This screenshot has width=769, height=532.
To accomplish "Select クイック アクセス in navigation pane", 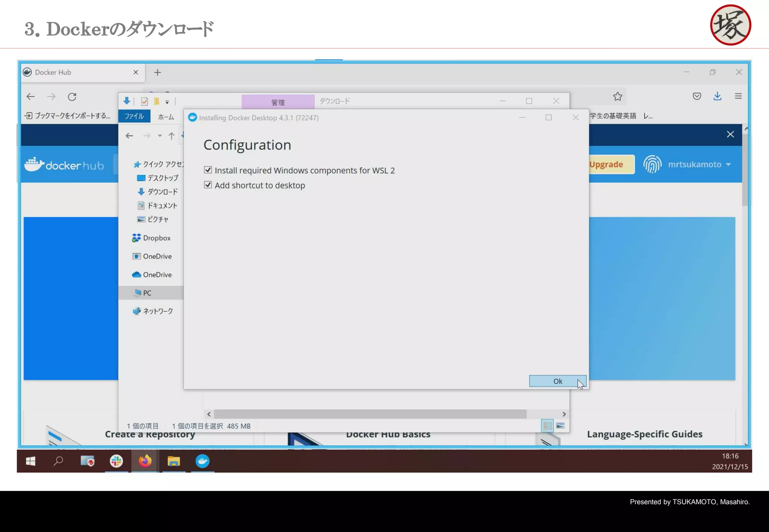I will (x=159, y=164).
